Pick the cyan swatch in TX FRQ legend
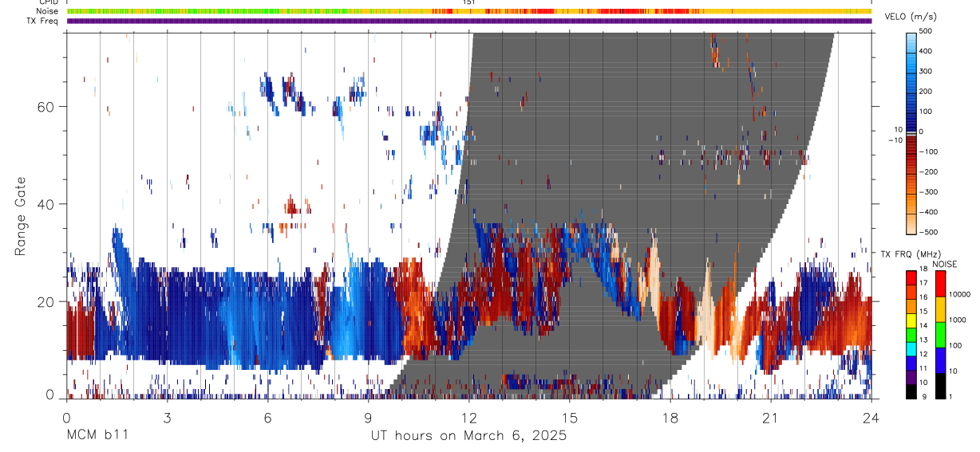The height and width of the screenshot is (452, 980). (911, 348)
